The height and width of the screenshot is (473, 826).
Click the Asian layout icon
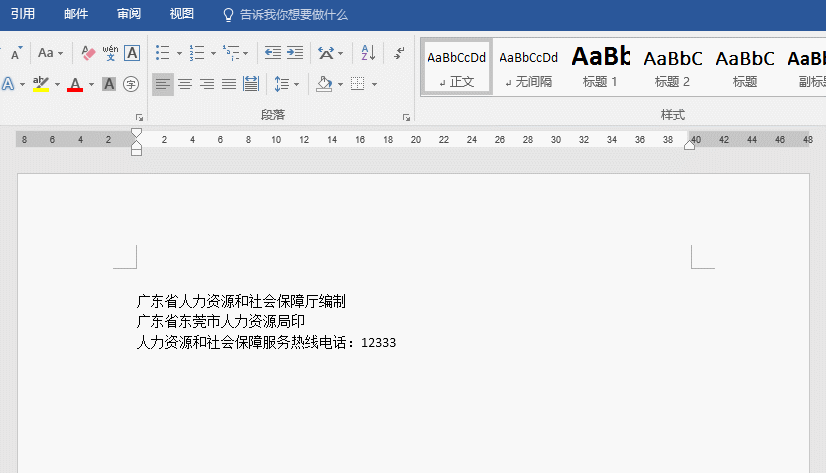point(326,53)
